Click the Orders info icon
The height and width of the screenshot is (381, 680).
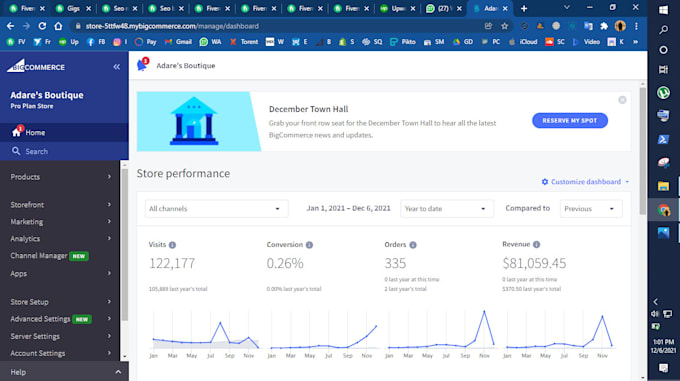pyautogui.click(x=413, y=245)
